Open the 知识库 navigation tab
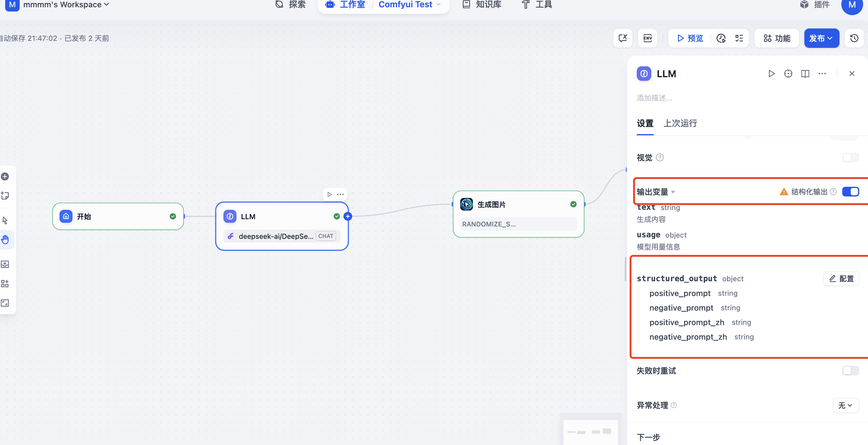 coord(482,5)
